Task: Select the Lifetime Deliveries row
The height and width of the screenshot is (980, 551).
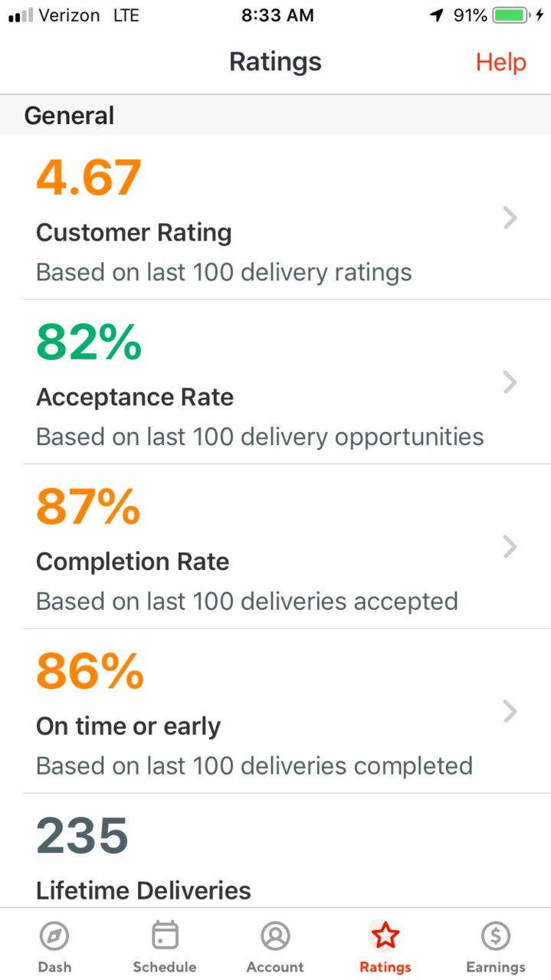Action: [275, 851]
